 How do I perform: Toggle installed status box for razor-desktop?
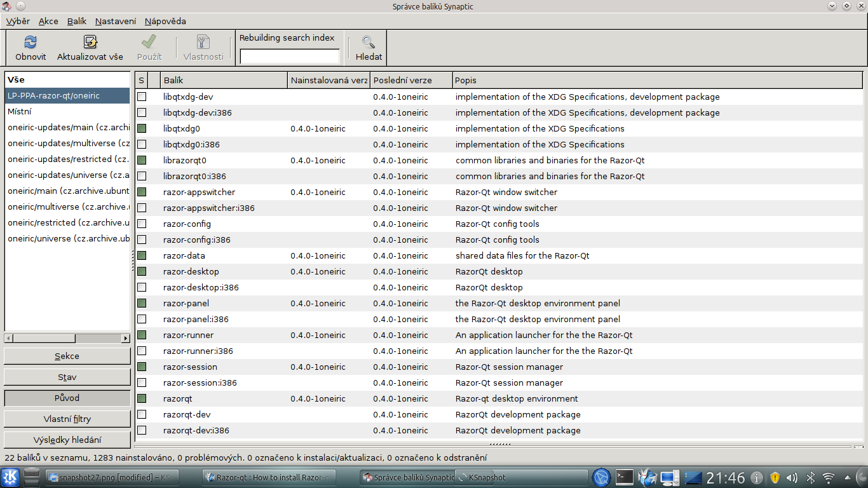click(142, 271)
